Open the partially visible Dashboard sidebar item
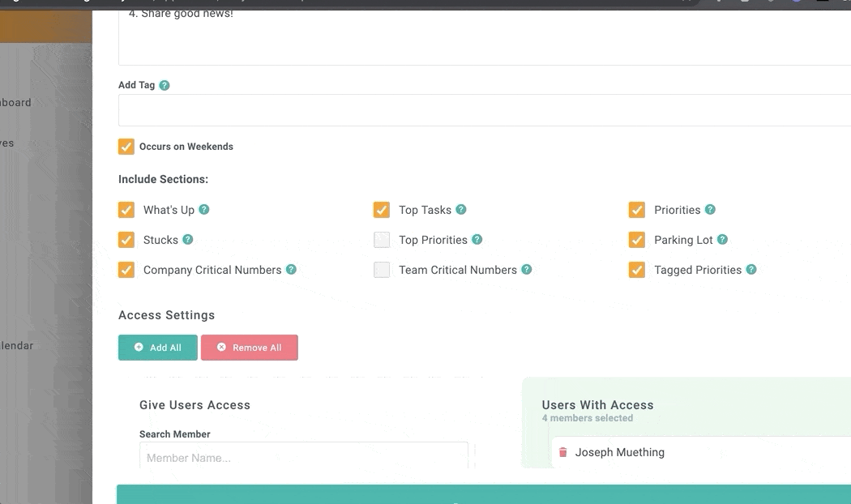 tap(15, 103)
